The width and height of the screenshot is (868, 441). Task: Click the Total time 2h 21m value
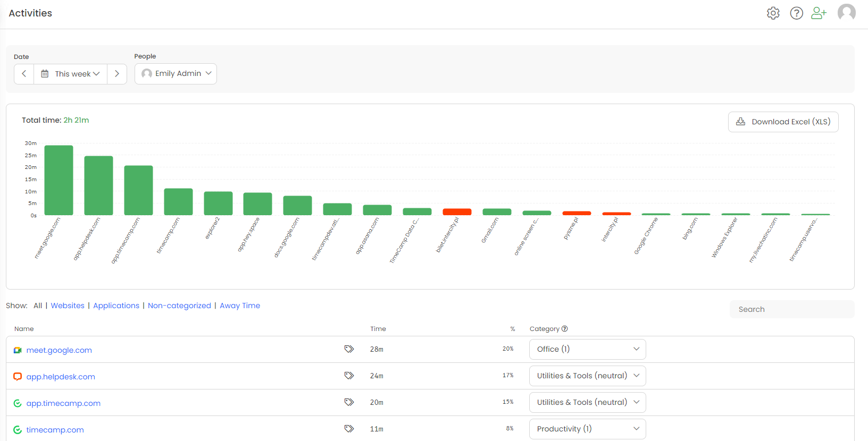(76, 120)
